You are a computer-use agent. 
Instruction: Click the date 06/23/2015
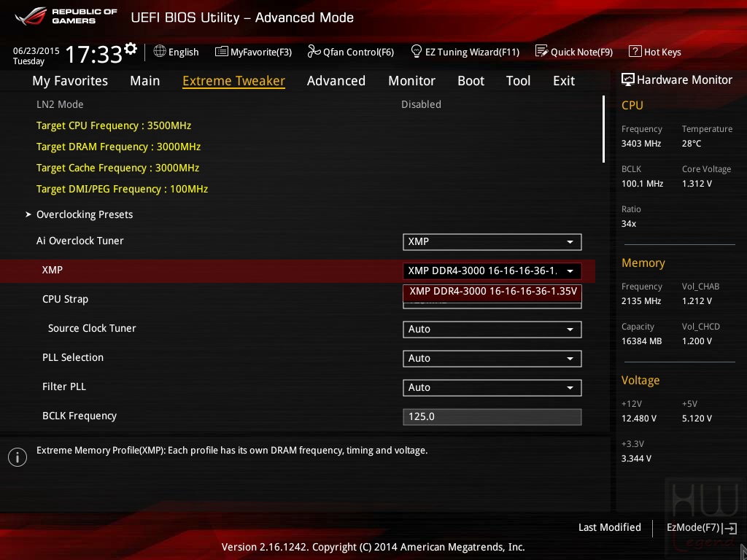click(x=36, y=50)
